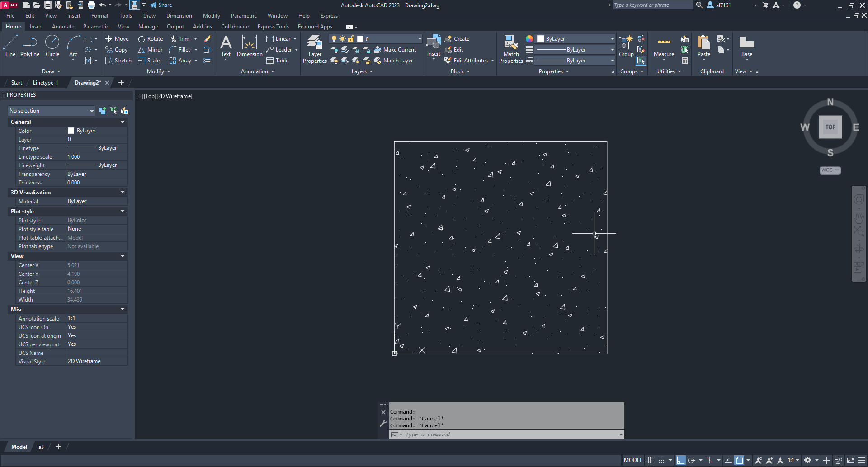Click the TOP face of the ViewCube
The image size is (868, 467).
[x=830, y=127]
